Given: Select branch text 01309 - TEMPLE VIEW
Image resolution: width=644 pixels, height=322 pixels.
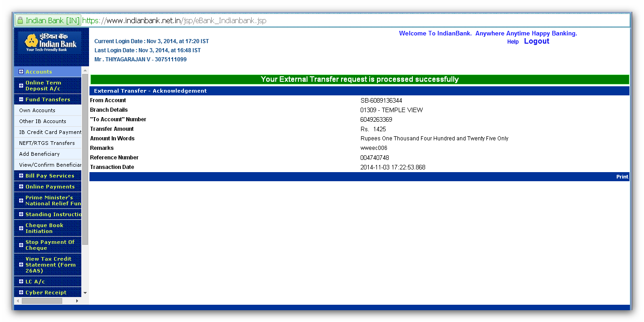Looking at the screenshot, I should click(x=391, y=110).
